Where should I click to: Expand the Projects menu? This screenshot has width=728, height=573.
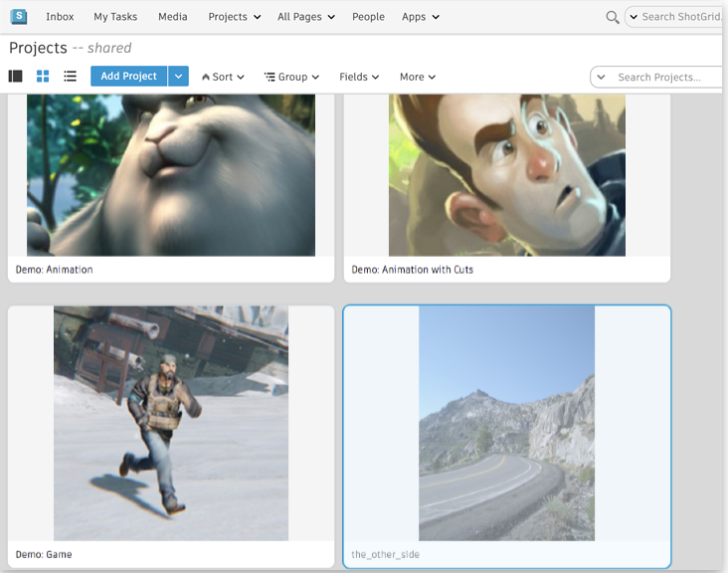(x=235, y=17)
